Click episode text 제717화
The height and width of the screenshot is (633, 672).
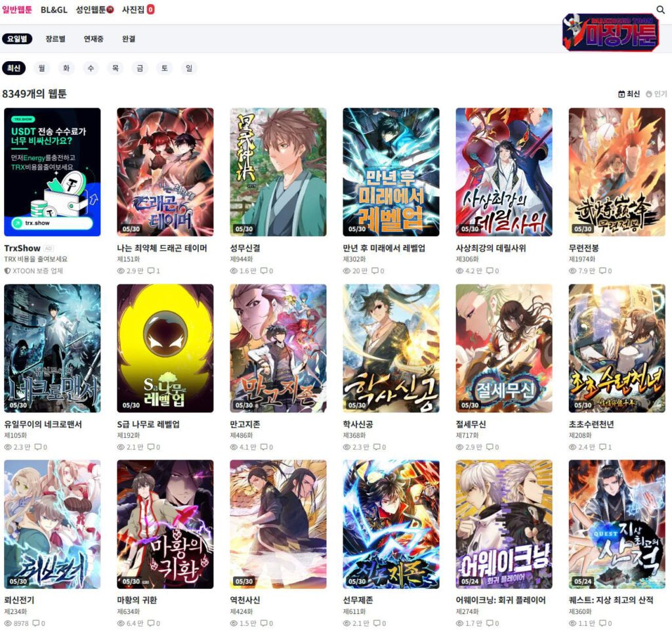[x=467, y=435]
